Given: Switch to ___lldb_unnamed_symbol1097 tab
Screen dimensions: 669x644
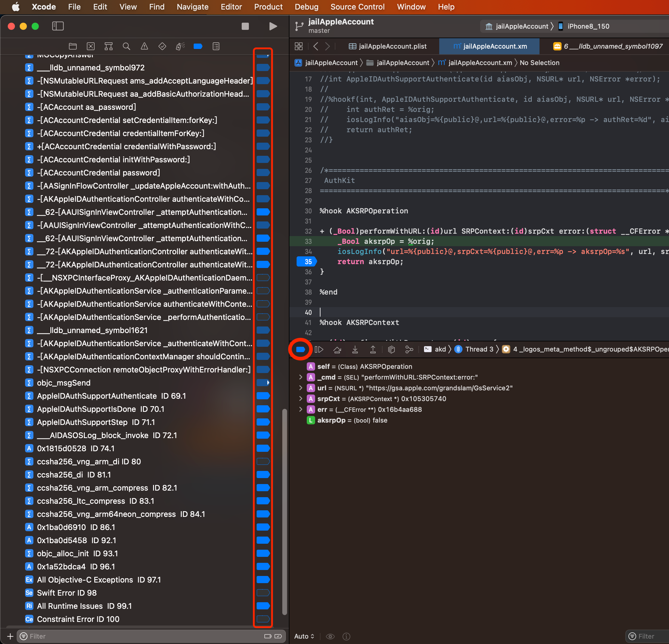Looking at the screenshot, I should (608, 46).
